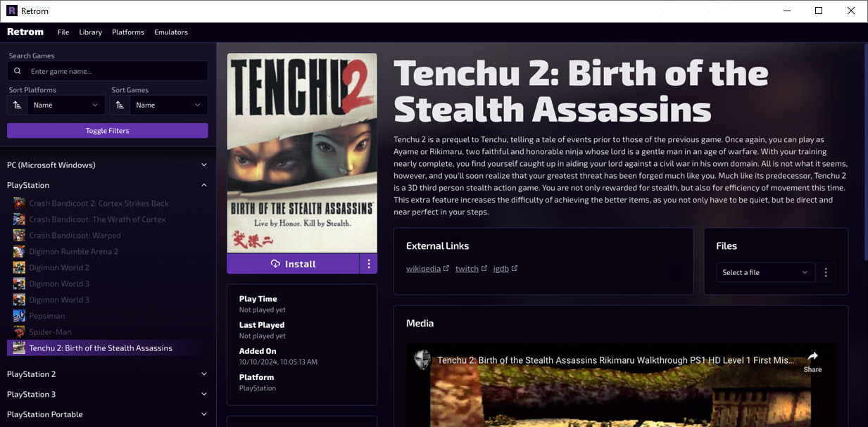Viewport: 868px width, 427px height.
Task: Click the Crash Bandicoot 2 game icon
Action: [x=18, y=203]
